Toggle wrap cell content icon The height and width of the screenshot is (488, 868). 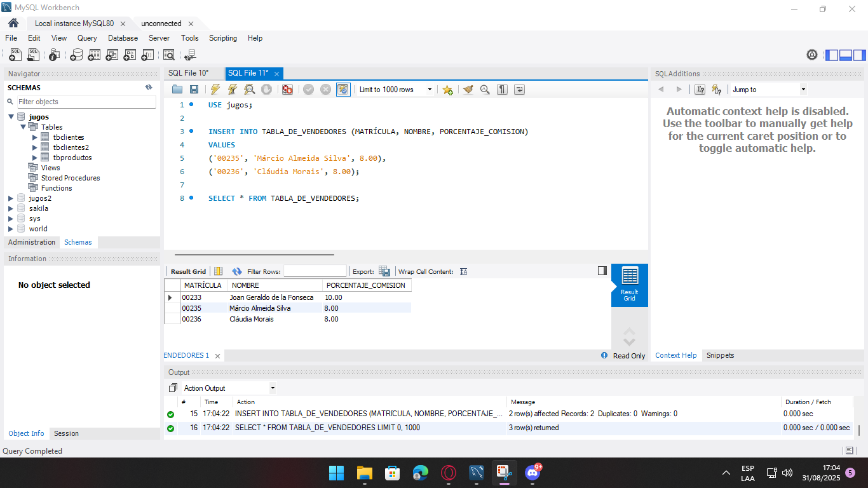point(463,271)
